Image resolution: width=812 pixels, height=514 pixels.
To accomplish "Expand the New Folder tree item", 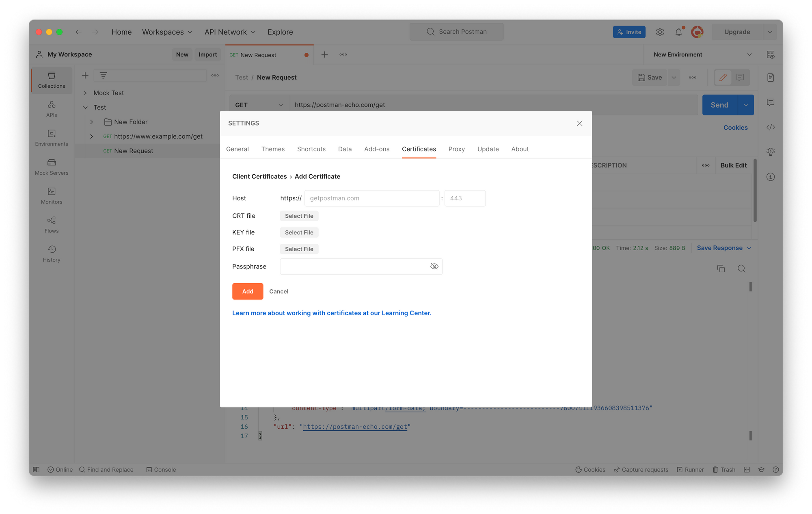I will [x=92, y=122].
